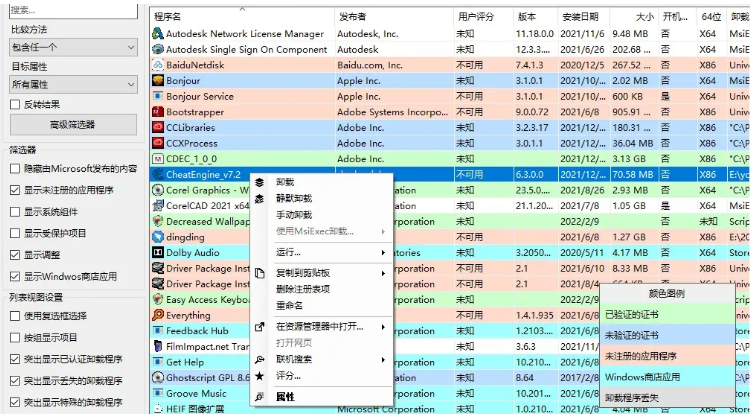Enable 使用复选框选择 checkbox
This screenshot has height=414, width=750.
pyautogui.click(x=15, y=316)
